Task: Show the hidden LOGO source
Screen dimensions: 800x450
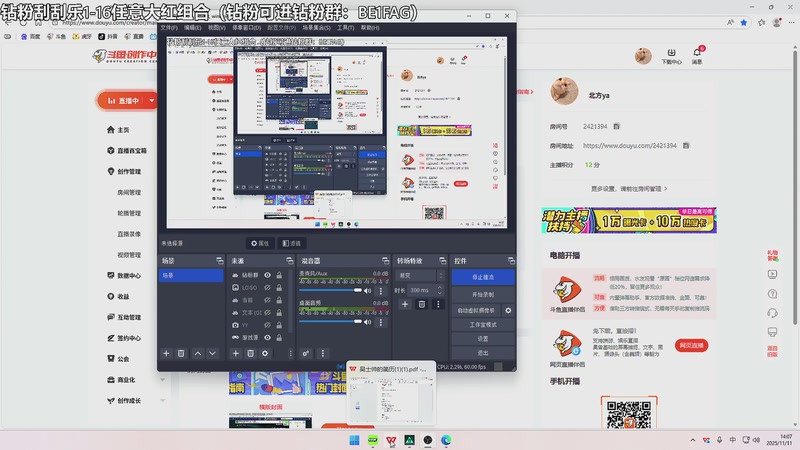Action: pyautogui.click(x=267, y=287)
